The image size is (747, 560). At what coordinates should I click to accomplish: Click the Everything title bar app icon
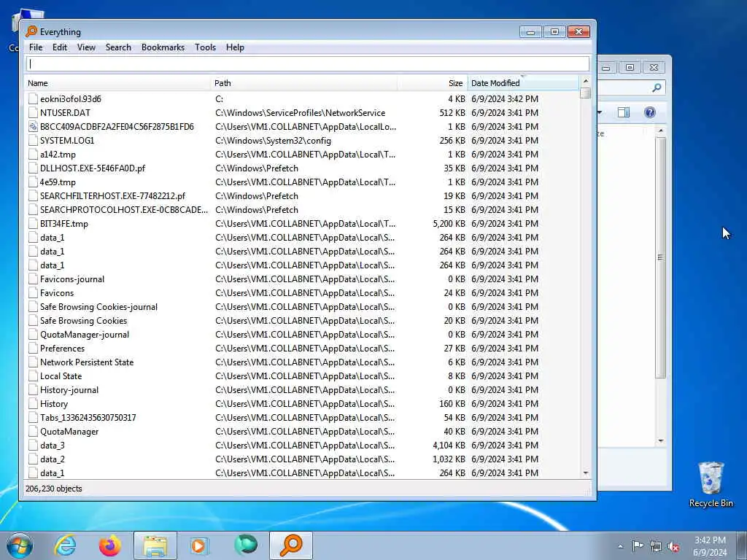pyautogui.click(x=31, y=31)
